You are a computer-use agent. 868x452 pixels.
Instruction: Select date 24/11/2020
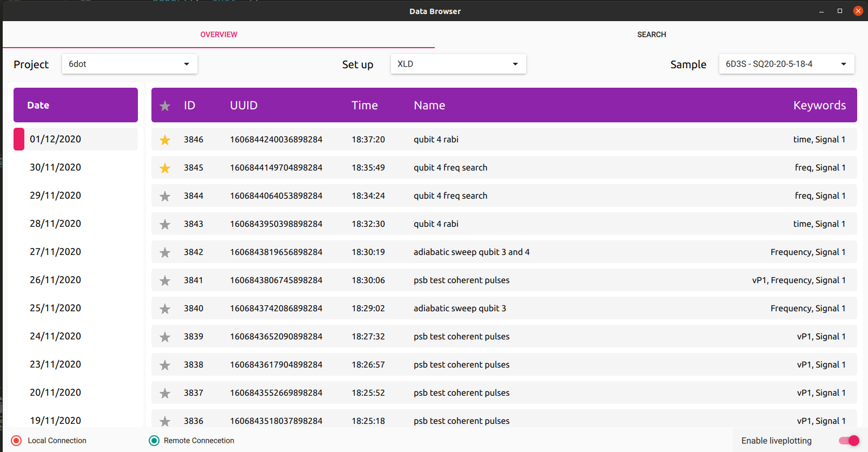[x=76, y=336]
